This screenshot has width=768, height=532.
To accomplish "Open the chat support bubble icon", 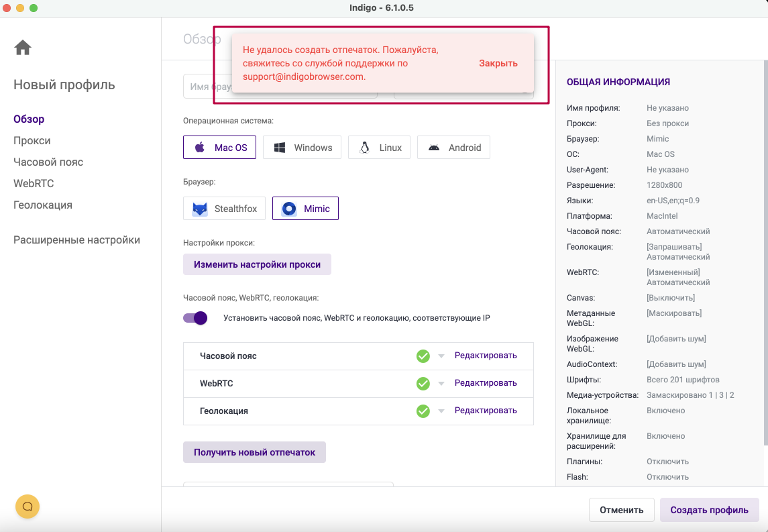I will point(28,507).
